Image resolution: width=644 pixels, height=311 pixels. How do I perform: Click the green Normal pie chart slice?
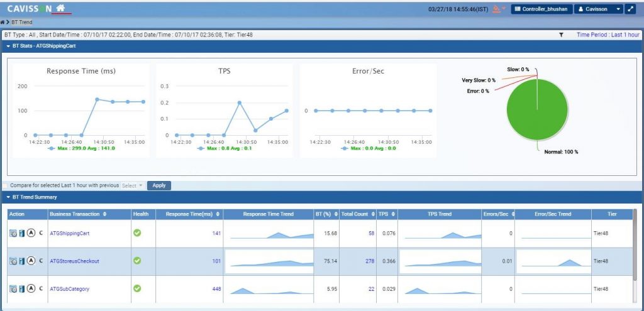click(x=537, y=109)
